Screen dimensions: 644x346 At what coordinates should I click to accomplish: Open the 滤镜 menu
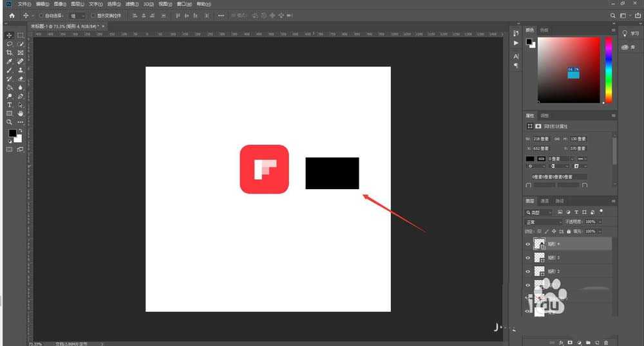pos(131,4)
